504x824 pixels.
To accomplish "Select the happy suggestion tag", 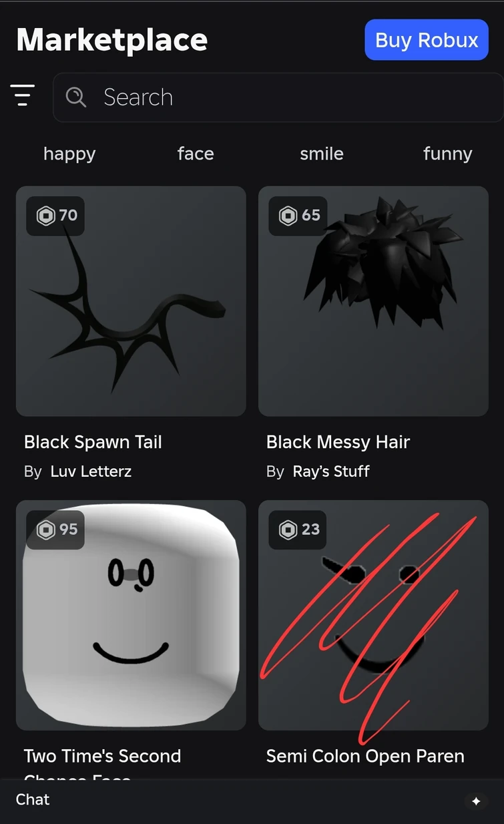I will click(x=69, y=154).
